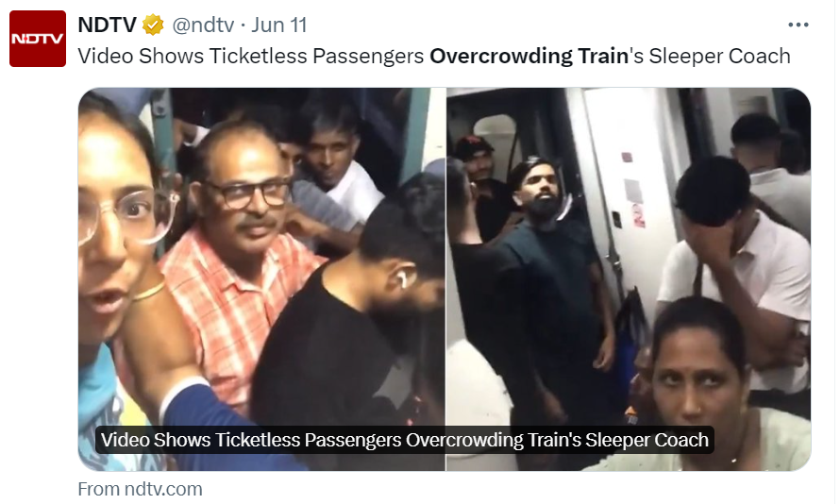Click the man covering his face with his hand

pyautogui.click(x=734, y=268)
